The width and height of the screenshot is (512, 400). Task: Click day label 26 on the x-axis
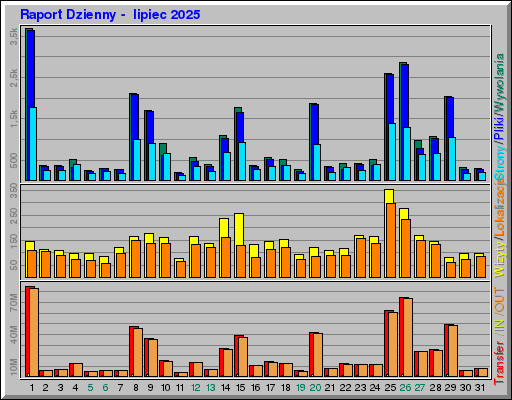(405, 388)
